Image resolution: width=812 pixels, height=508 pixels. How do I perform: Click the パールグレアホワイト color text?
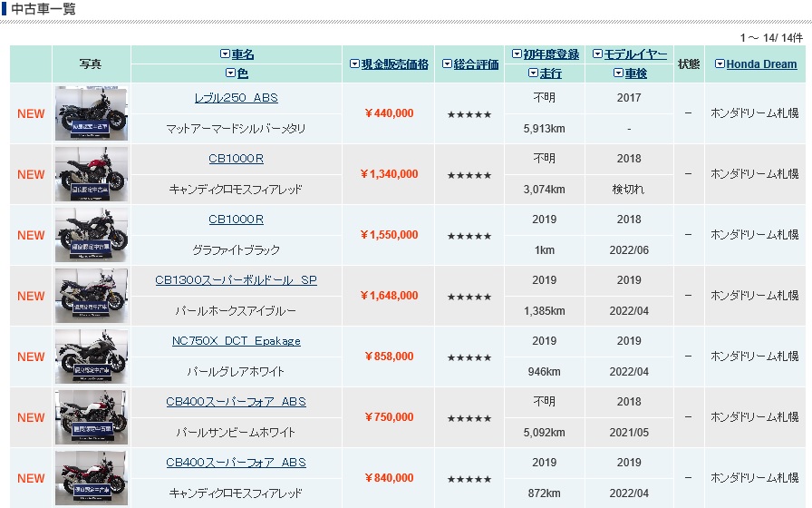pyautogui.click(x=237, y=372)
